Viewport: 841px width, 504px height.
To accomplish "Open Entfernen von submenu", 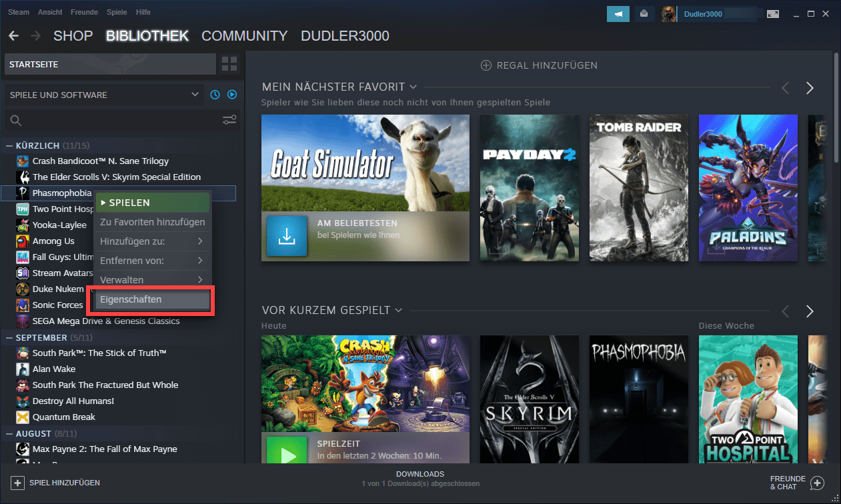I will (152, 260).
